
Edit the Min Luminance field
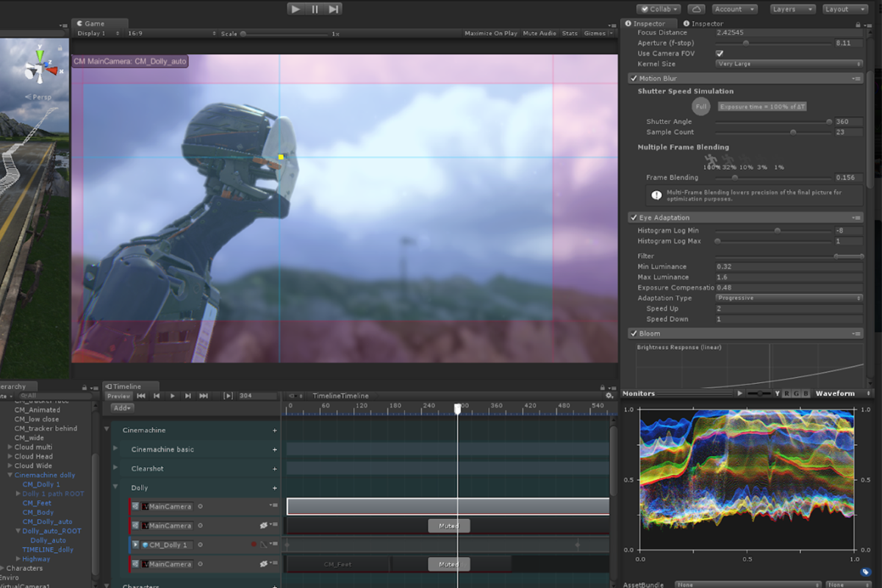click(x=789, y=267)
